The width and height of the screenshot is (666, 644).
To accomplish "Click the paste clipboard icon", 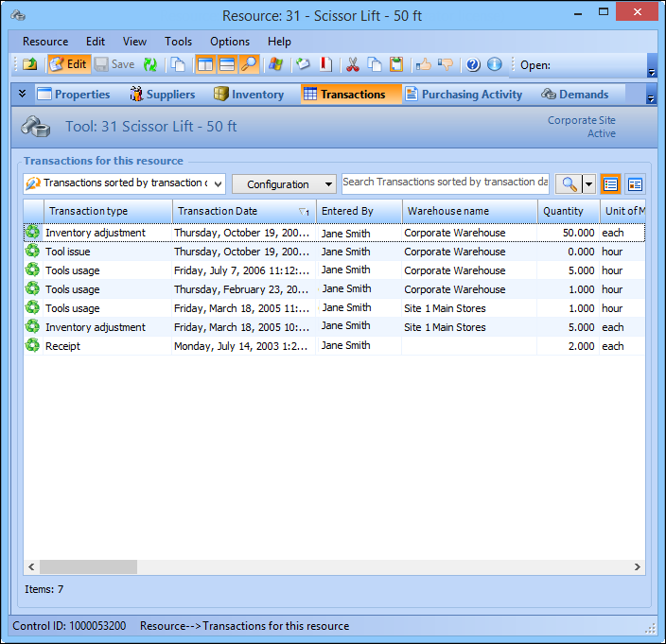I will 396,64.
